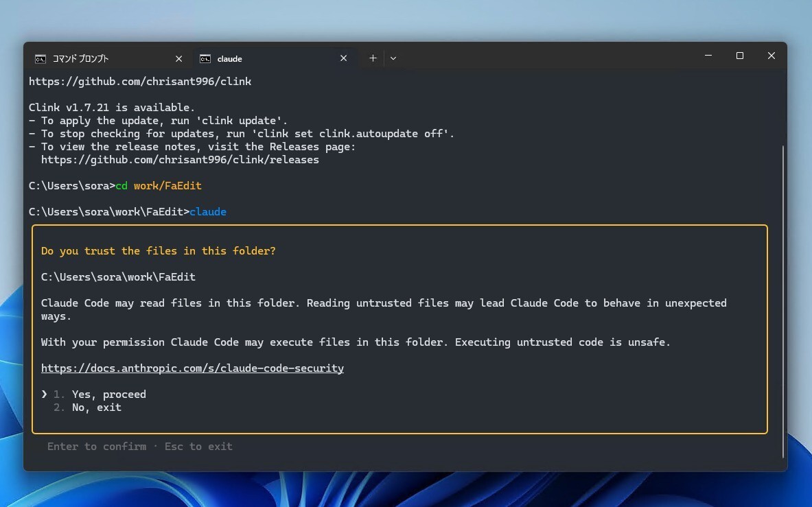Open the new-tab profile dropdown

coord(393,58)
